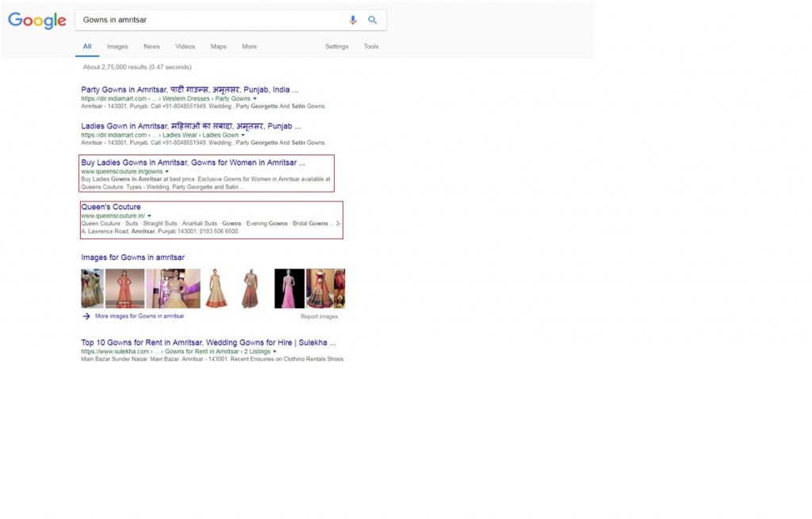Select the All tab
The height and width of the screenshot is (519, 812).
point(87,47)
